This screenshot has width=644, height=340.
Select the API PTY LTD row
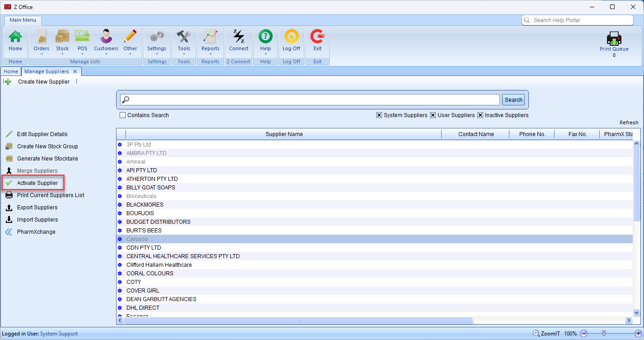coord(374,170)
